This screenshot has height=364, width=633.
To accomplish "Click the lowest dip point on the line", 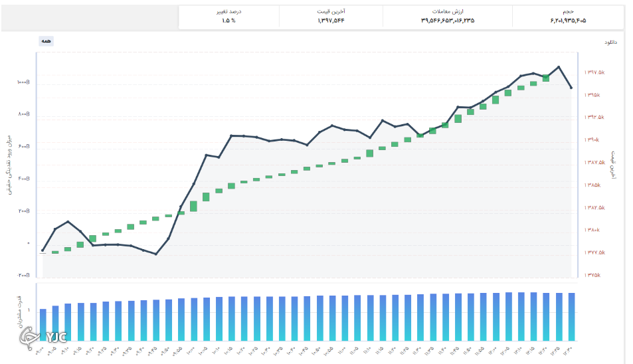I will pyautogui.click(x=155, y=254).
